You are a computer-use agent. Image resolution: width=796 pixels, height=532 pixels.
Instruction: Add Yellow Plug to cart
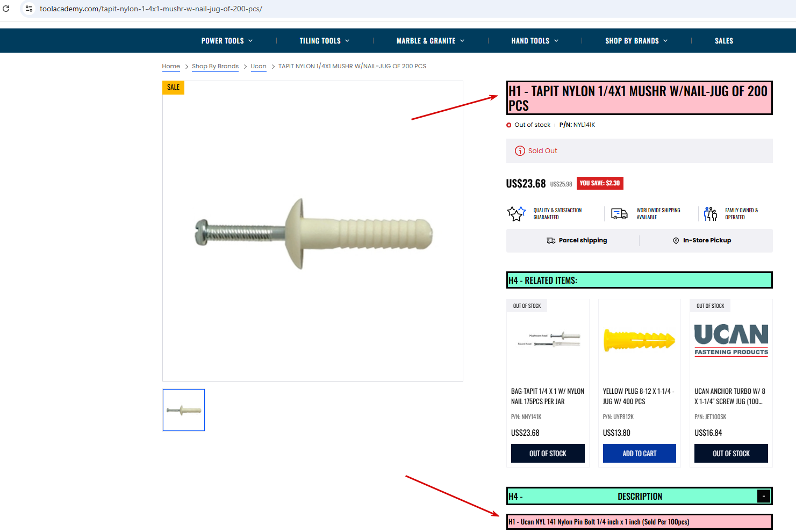click(x=640, y=454)
